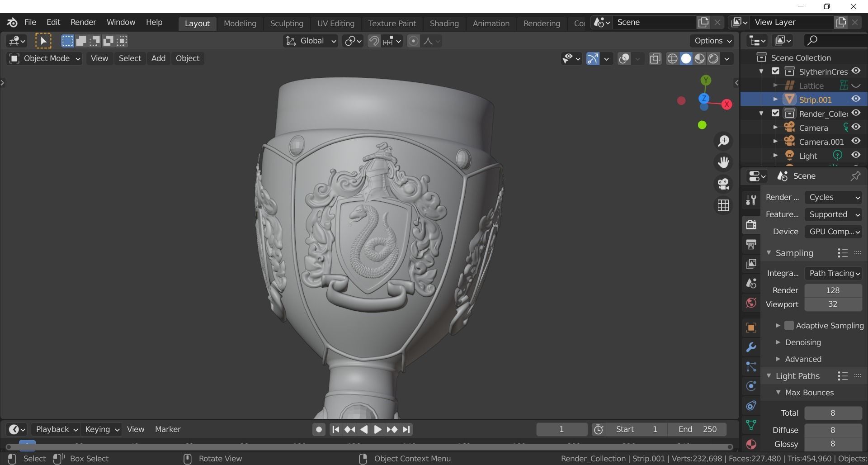Click the hand pan view icon

tap(724, 162)
